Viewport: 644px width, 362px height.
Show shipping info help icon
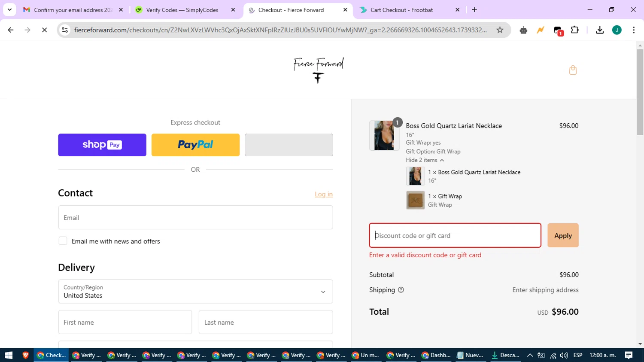(x=401, y=290)
